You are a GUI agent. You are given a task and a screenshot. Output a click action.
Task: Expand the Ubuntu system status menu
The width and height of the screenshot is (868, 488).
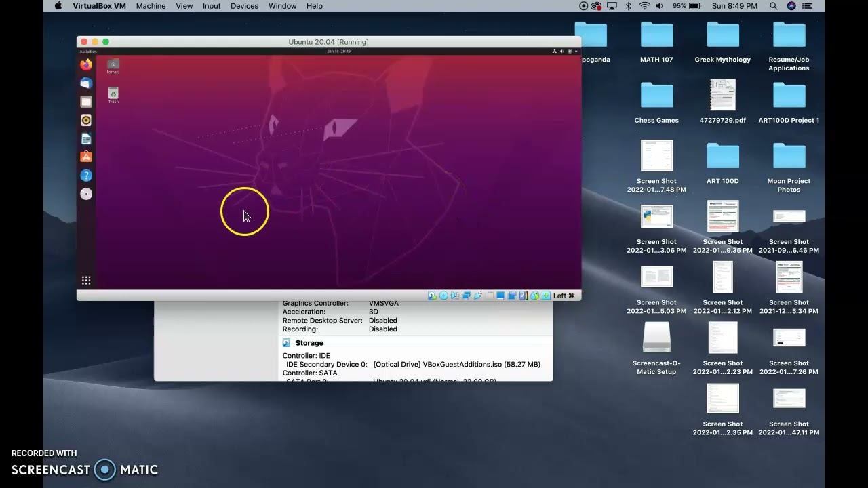(x=566, y=52)
